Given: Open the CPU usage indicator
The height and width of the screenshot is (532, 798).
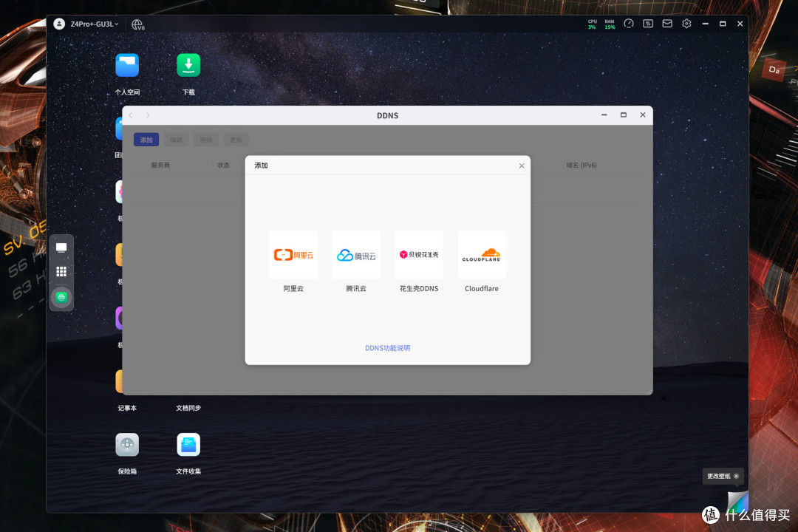Looking at the screenshot, I should coord(593,24).
